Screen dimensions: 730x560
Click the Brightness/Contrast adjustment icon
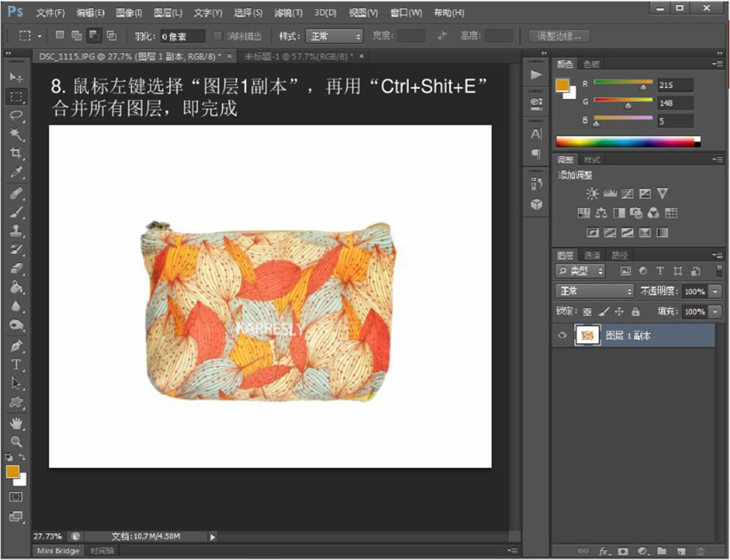point(592,193)
